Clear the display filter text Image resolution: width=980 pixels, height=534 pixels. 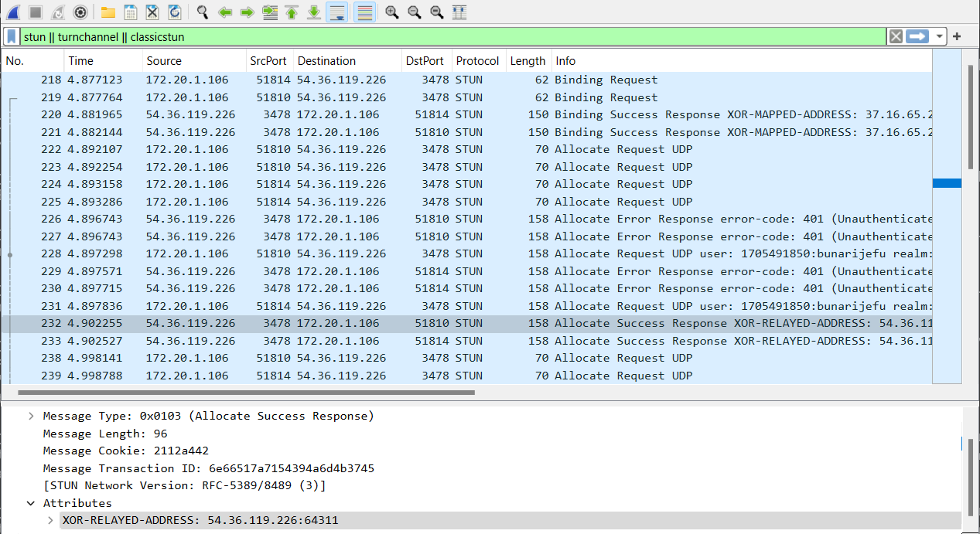896,36
